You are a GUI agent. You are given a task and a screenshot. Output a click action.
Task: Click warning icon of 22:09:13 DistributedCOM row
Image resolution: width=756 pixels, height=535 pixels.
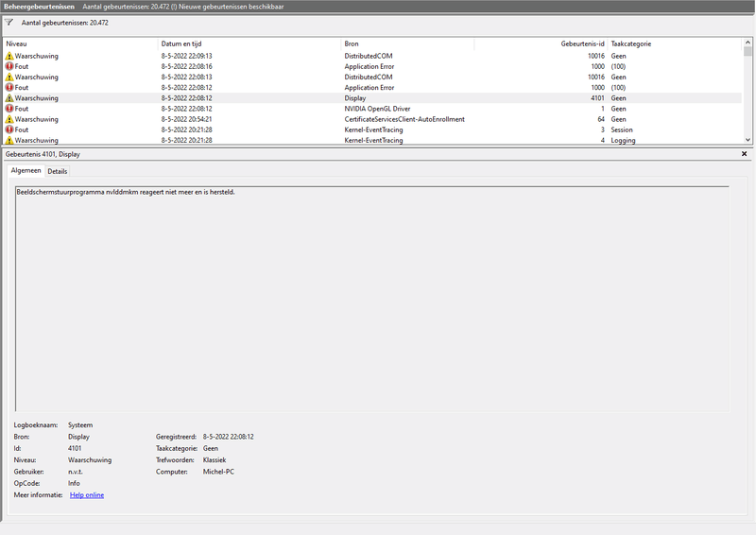coord(9,56)
